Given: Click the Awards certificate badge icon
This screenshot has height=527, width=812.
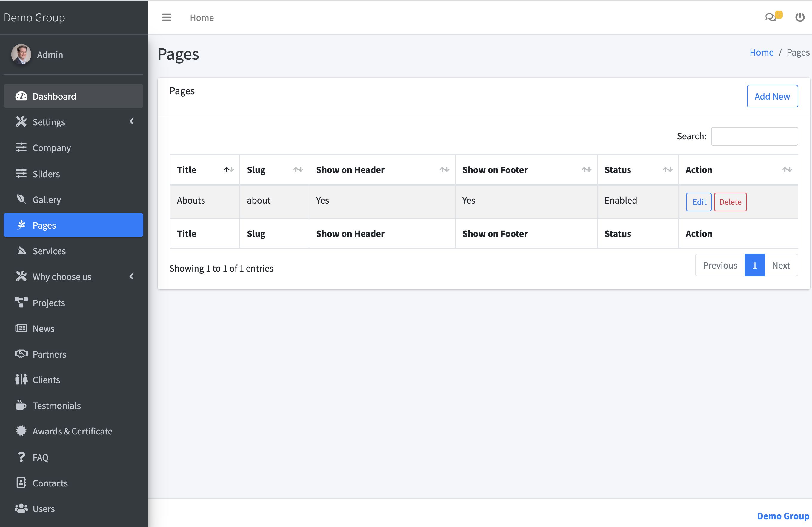Looking at the screenshot, I should point(21,431).
